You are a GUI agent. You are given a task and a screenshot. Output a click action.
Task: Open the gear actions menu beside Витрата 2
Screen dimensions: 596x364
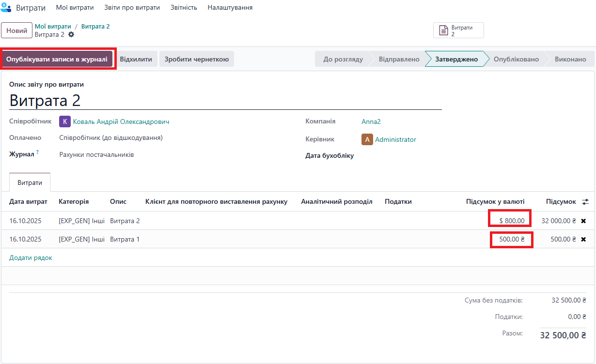point(71,35)
